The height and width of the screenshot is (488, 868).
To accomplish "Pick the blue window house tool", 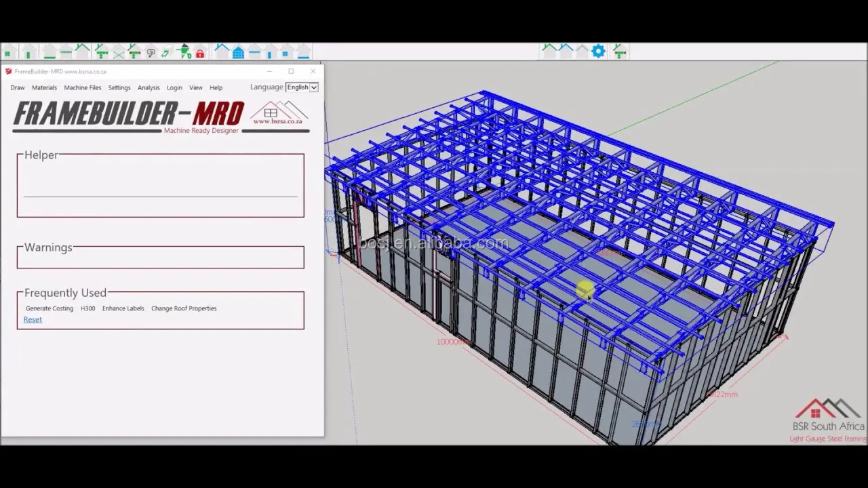I will (285, 52).
